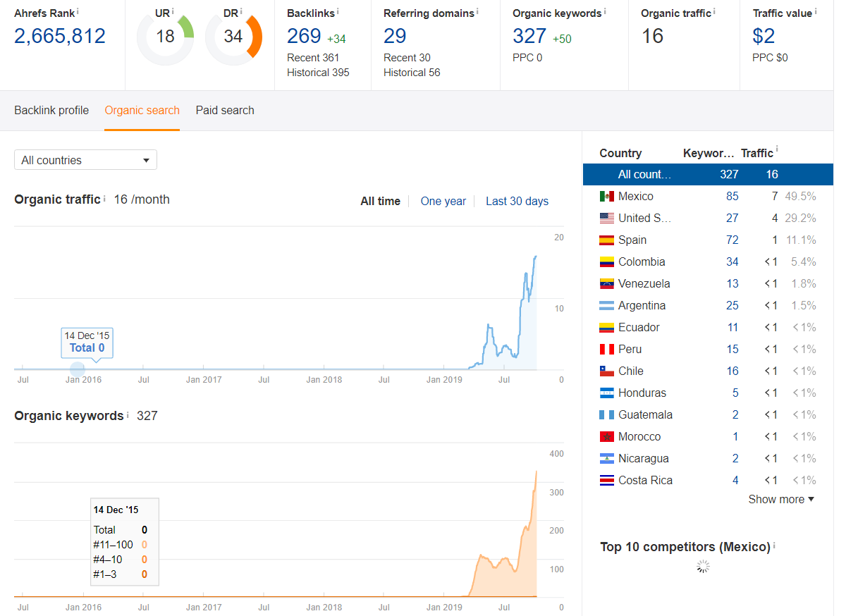
Task: Select the Organic search tab
Action: tap(142, 110)
